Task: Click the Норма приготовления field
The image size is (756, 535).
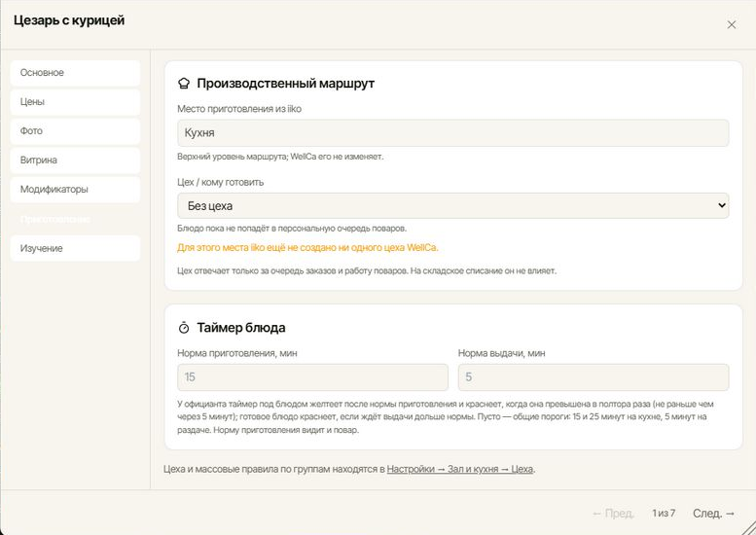Action: click(312, 377)
